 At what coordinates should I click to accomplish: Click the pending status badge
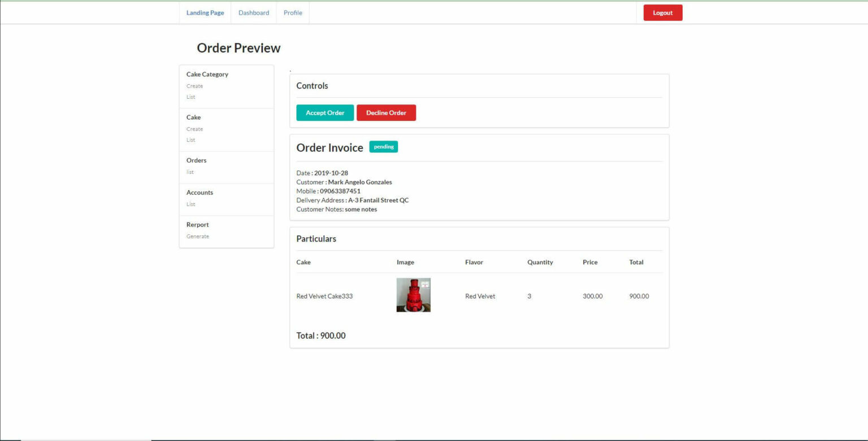point(383,146)
